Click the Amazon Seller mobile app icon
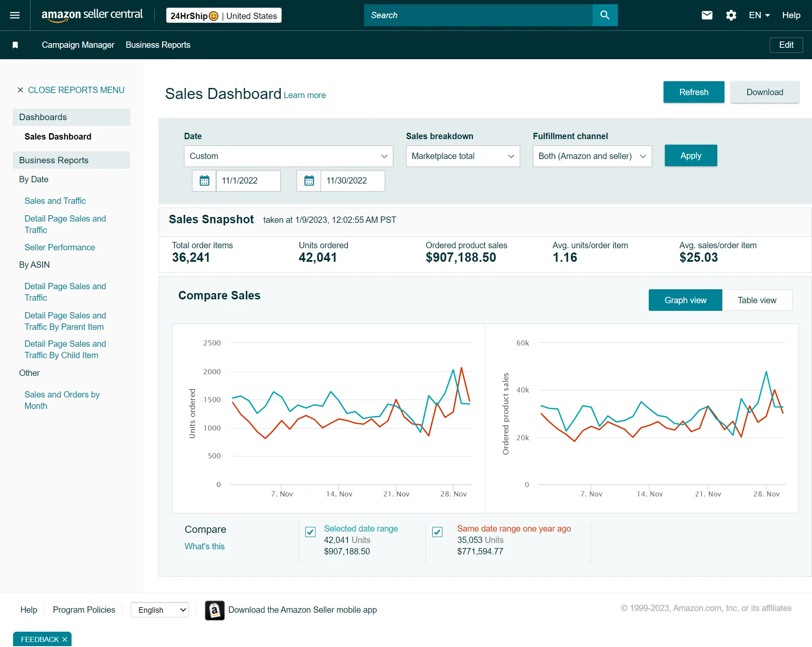The height and width of the screenshot is (647, 812). tap(215, 610)
